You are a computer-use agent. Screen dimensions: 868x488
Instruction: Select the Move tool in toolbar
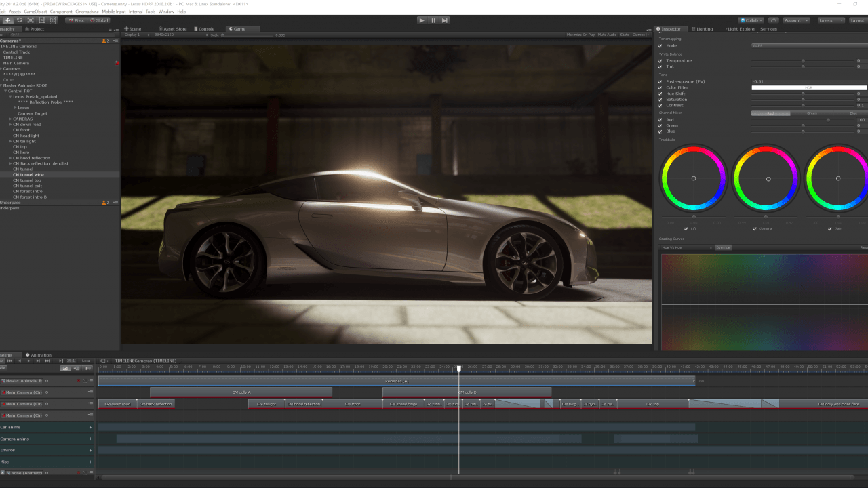coord(7,20)
